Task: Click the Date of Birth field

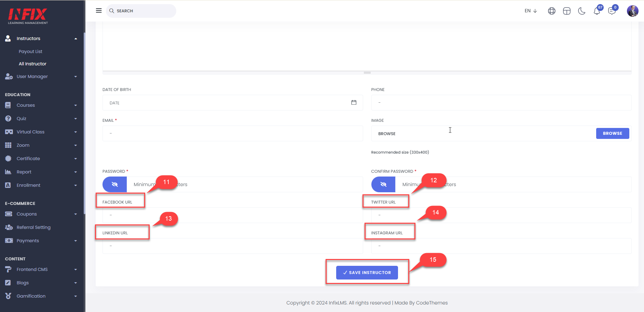Action: tap(233, 103)
